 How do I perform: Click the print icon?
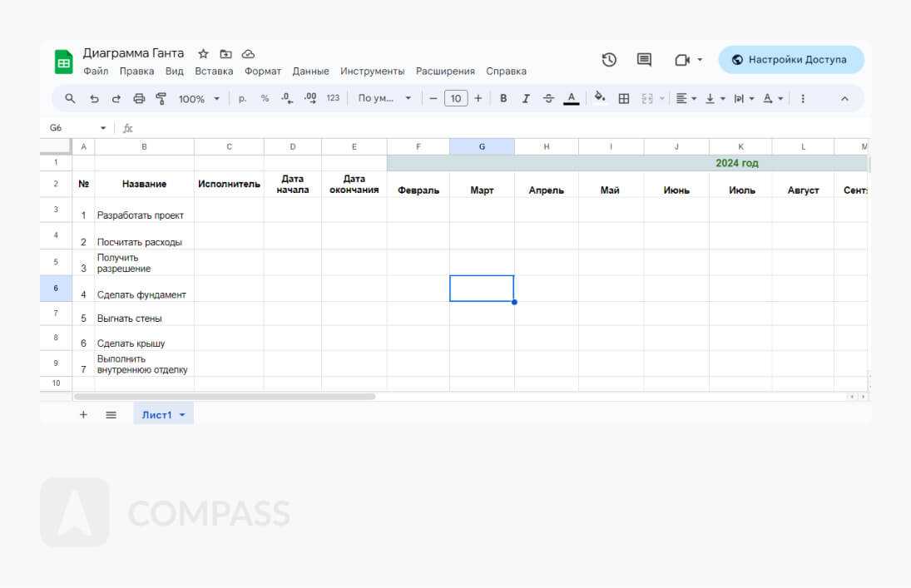coord(139,99)
